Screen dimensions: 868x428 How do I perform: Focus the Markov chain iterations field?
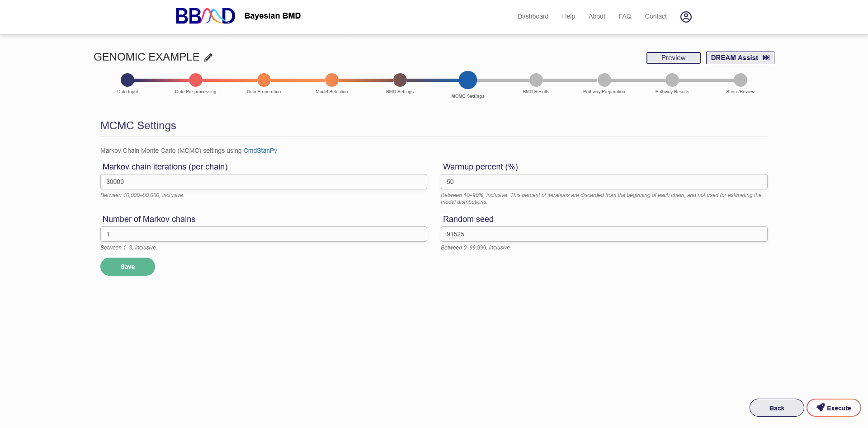264,182
